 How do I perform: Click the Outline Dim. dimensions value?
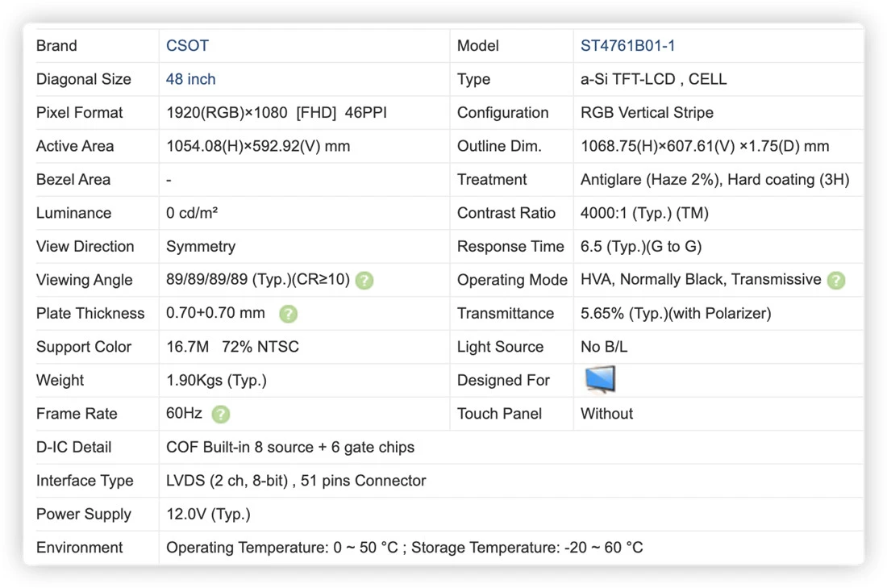(705, 146)
